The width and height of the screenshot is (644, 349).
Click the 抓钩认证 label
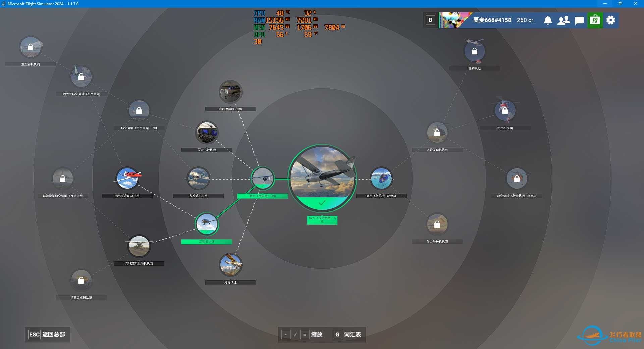474,68
